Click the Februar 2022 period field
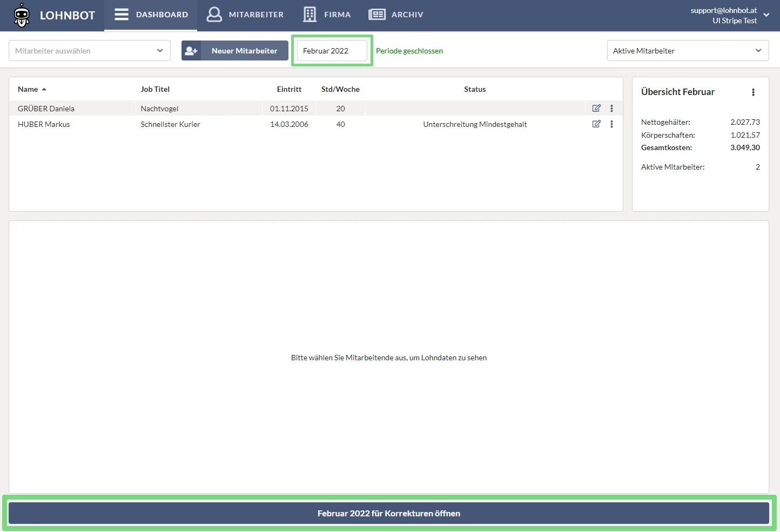780x532 pixels. click(332, 51)
